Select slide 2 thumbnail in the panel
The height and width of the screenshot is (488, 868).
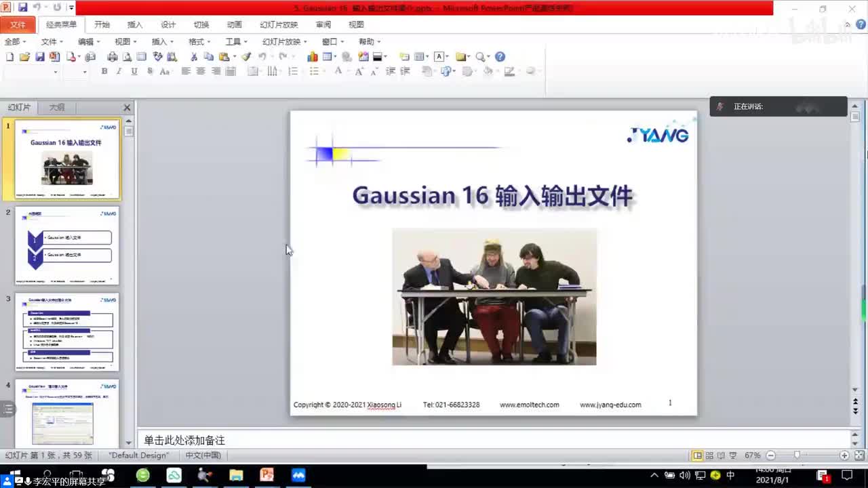pos(67,246)
